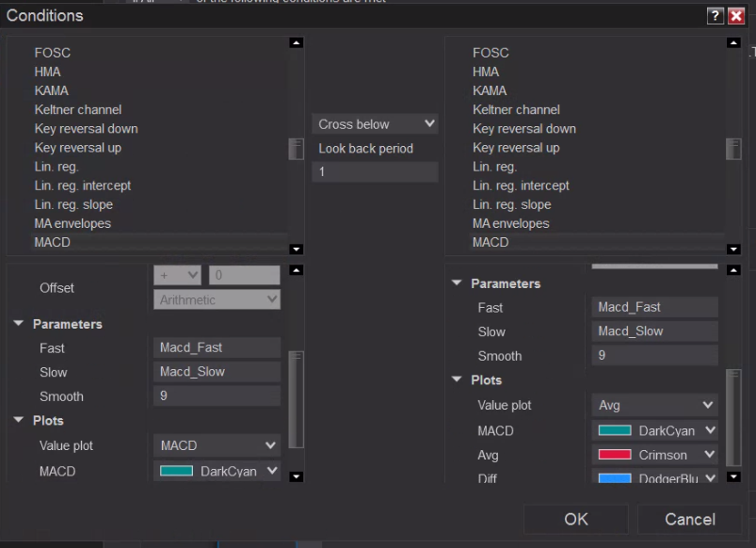Select FOSC in the left indicator list

pos(53,53)
